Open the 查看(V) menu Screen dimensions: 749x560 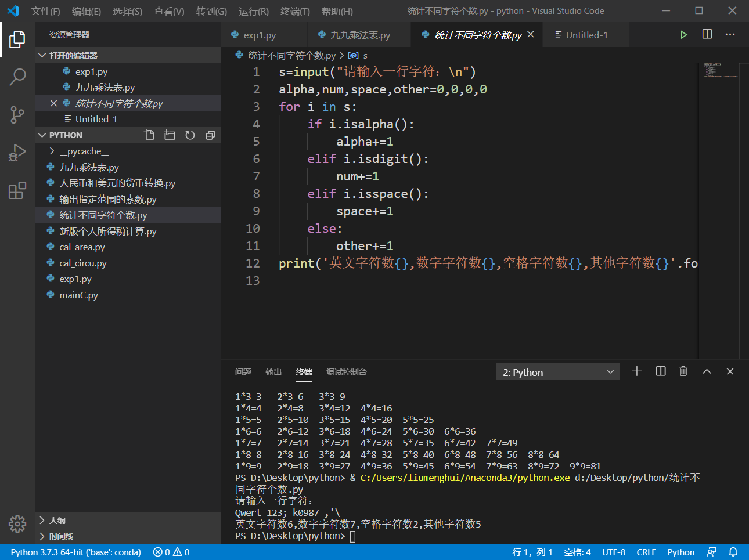tap(169, 11)
